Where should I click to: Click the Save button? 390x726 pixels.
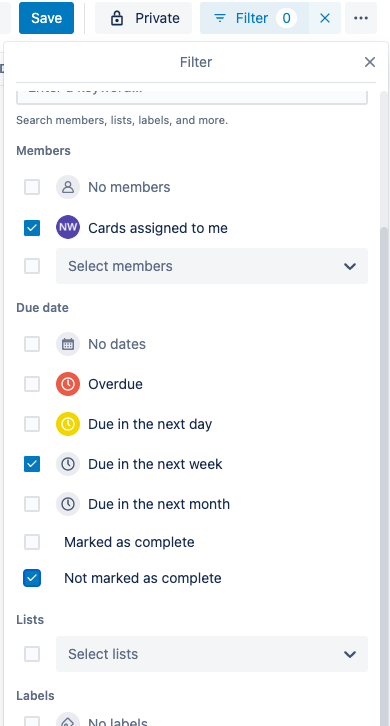point(46,18)
